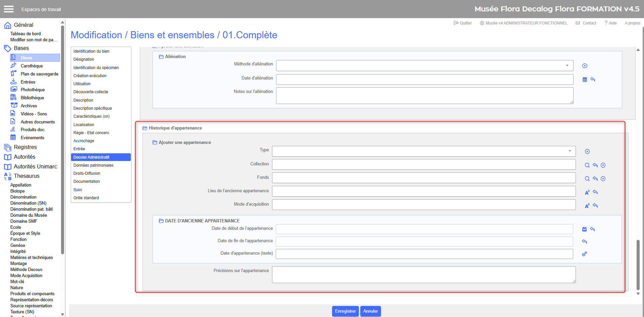Clear Date de fin de l'appartenance using the undo arrow
The width and height of the screenshot is (644, 317).
click(584, 242)
